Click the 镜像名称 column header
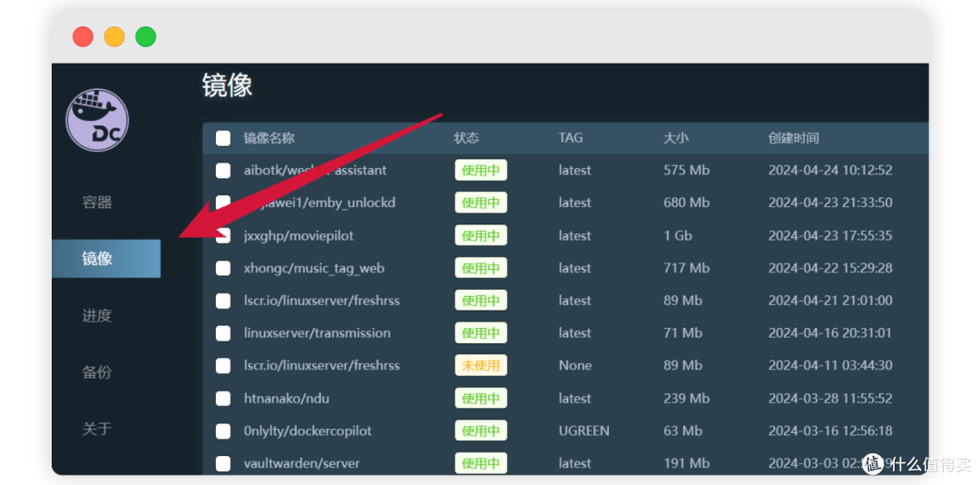 point(269,138)
